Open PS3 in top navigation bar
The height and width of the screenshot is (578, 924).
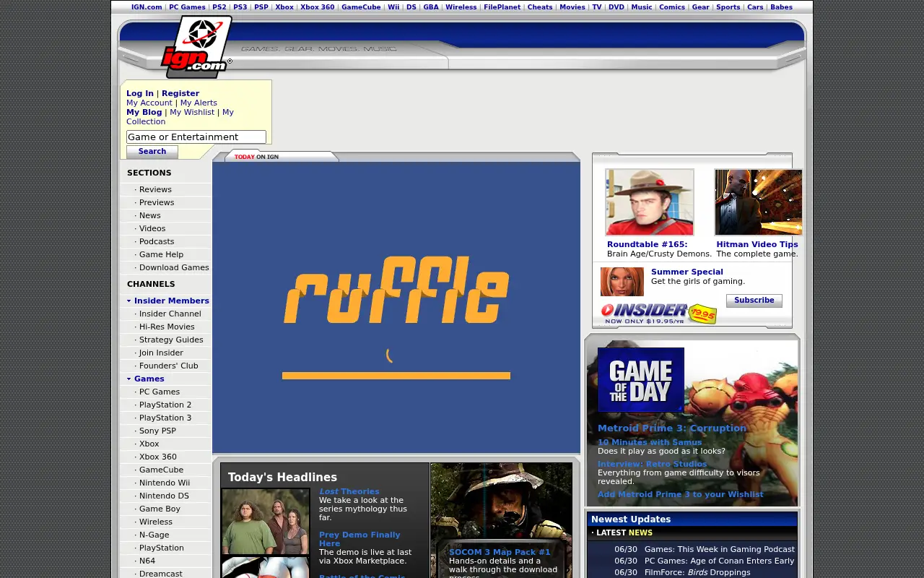[240, 7]
